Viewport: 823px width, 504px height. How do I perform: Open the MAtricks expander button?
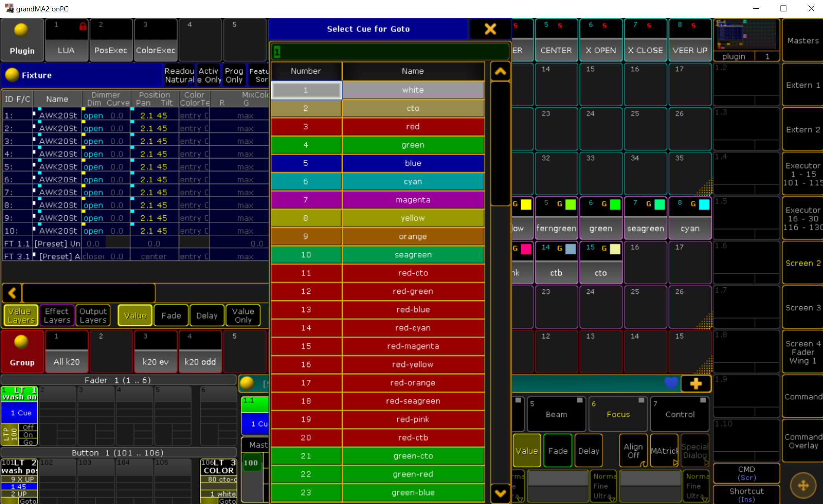coord(664,451)
